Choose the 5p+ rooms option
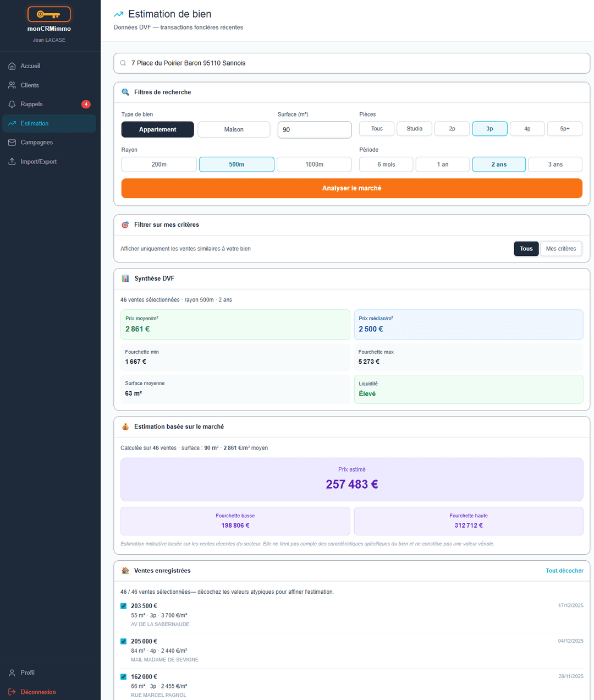The width and height of the screenshot is (594, 700). click(565, 129)
